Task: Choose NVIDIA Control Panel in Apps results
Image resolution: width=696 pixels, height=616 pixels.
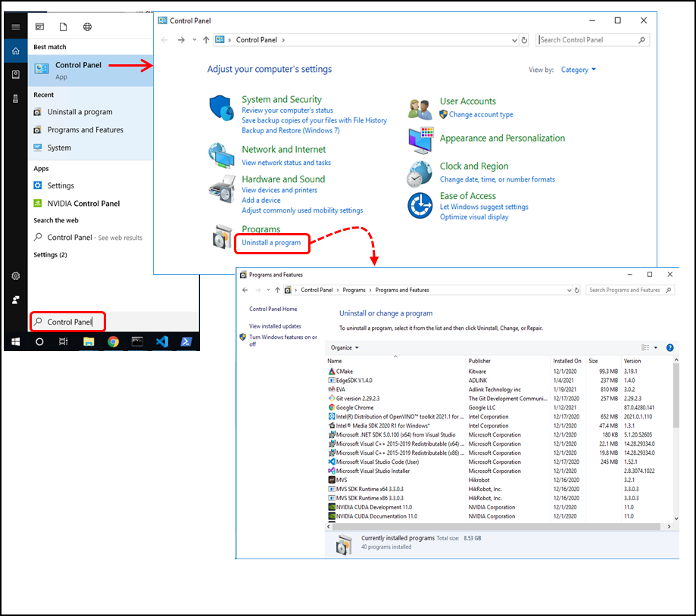Action: tap(83, 204)
